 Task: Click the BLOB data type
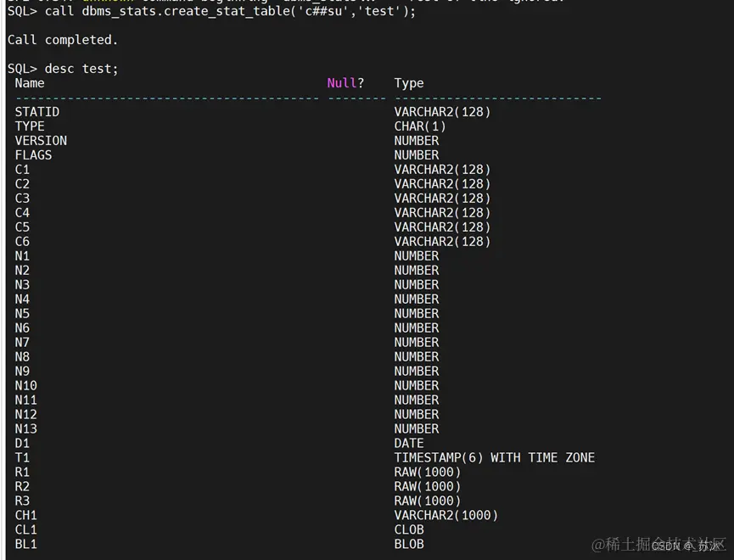click(409, 544)
